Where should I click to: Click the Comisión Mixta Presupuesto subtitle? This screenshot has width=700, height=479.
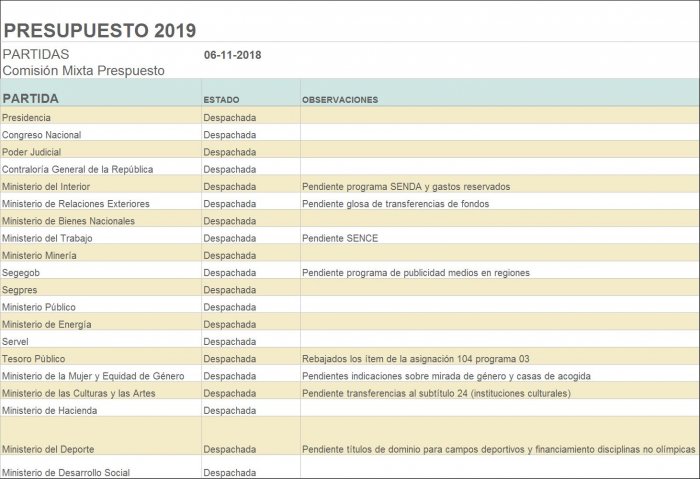[x=84, y=71]
